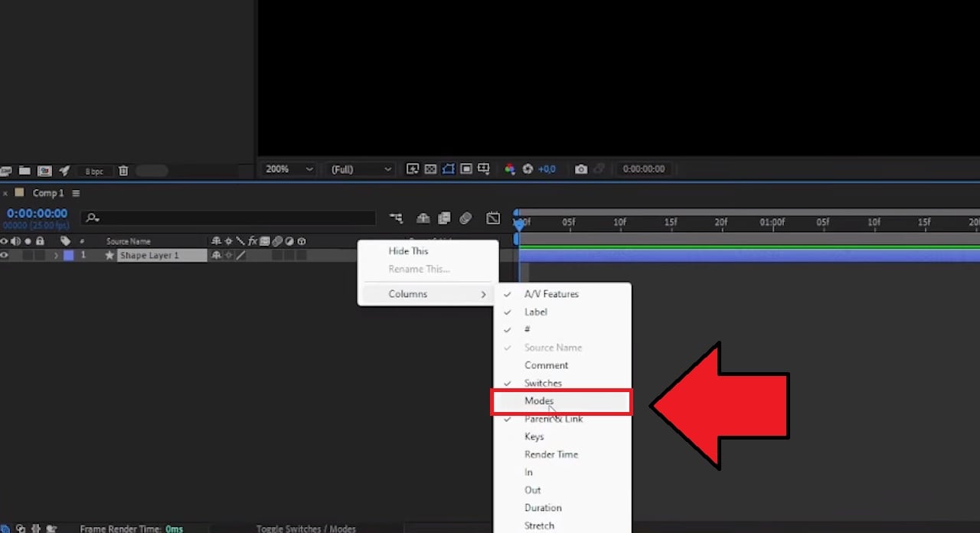This screenshot has height=533, width=980.
Task: Click the audio speaker column header icon
Action: pyautogui.click(x=16, y=241)
